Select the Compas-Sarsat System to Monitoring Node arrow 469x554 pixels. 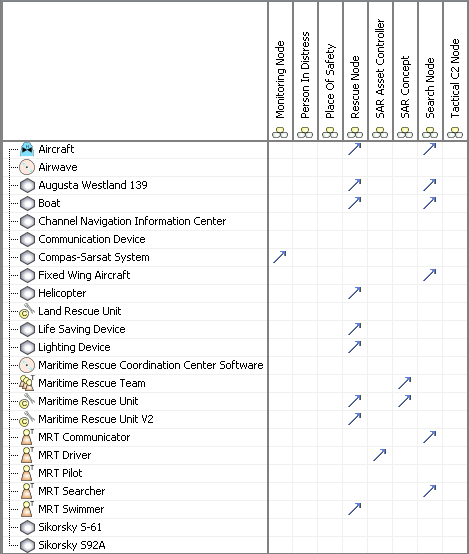tap(280, 257)
